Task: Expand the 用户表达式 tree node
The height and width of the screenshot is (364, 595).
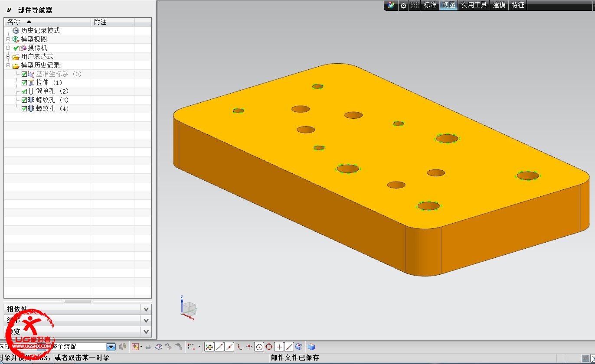Action: pos(8,56)
